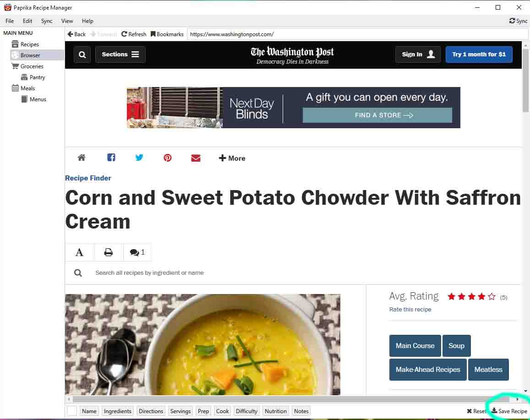Open the Sections hamburger menu
This screenshot has height=420, width=530.
tap(120, 55)
